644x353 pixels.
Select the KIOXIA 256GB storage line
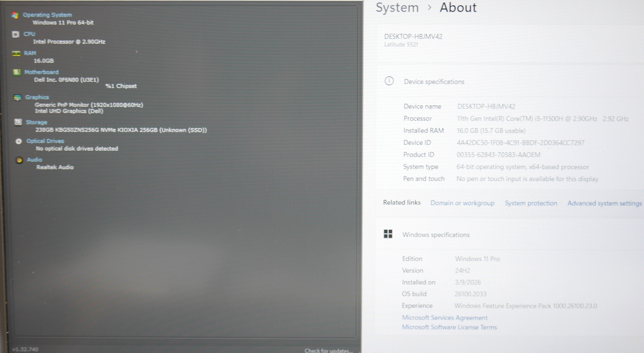[x=121, y=130]
